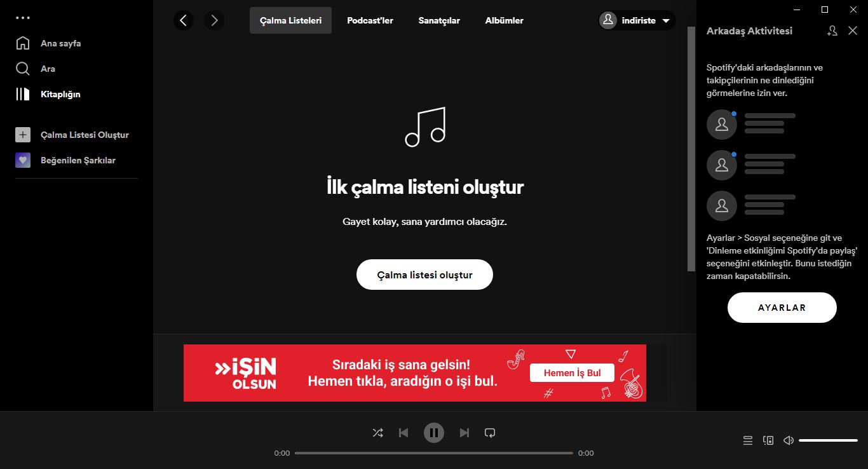Close the Arkadaş Aktivitesi panel
The height and width of the screenshot is (469, 868).
point(853,31)
